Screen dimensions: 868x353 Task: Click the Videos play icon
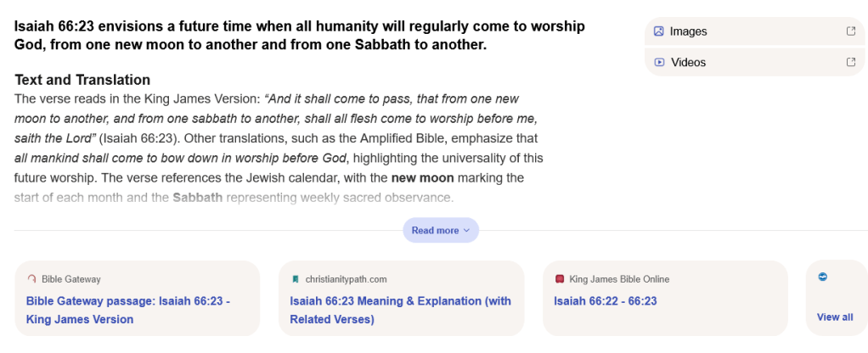pos(659,62)
